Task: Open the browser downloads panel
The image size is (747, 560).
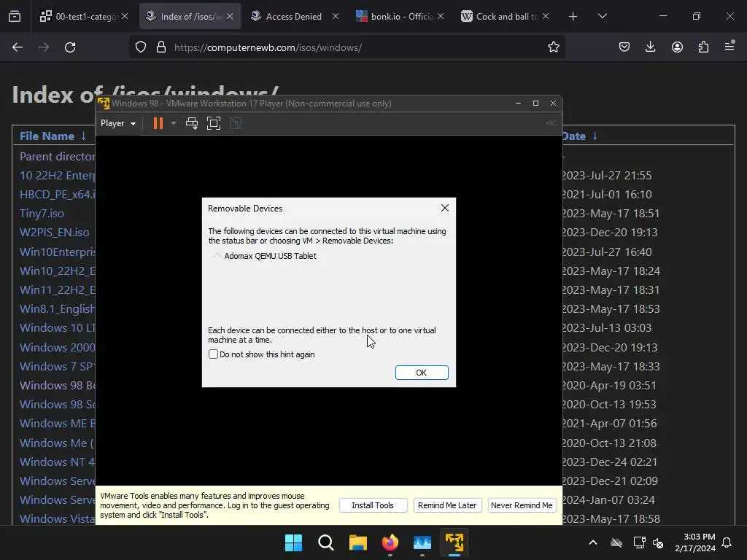Action: click(650, 47)
